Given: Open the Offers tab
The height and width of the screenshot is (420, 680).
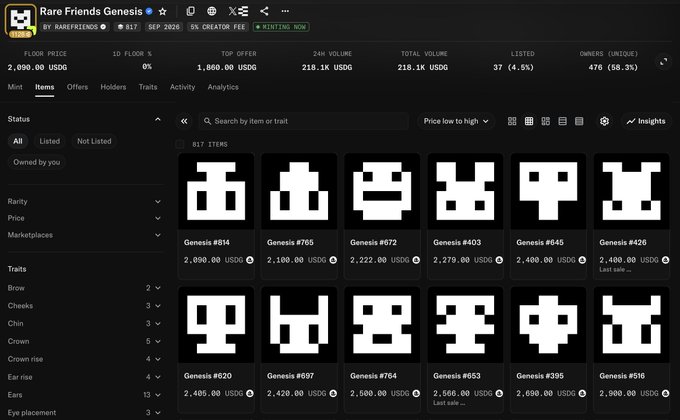Looking at the screenshot, I should (x=77, y=87).
